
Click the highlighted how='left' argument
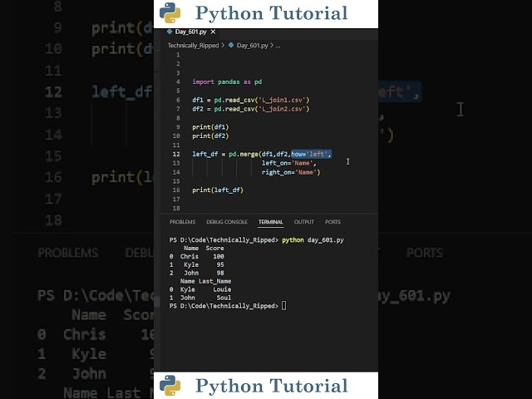coord(311,154)
